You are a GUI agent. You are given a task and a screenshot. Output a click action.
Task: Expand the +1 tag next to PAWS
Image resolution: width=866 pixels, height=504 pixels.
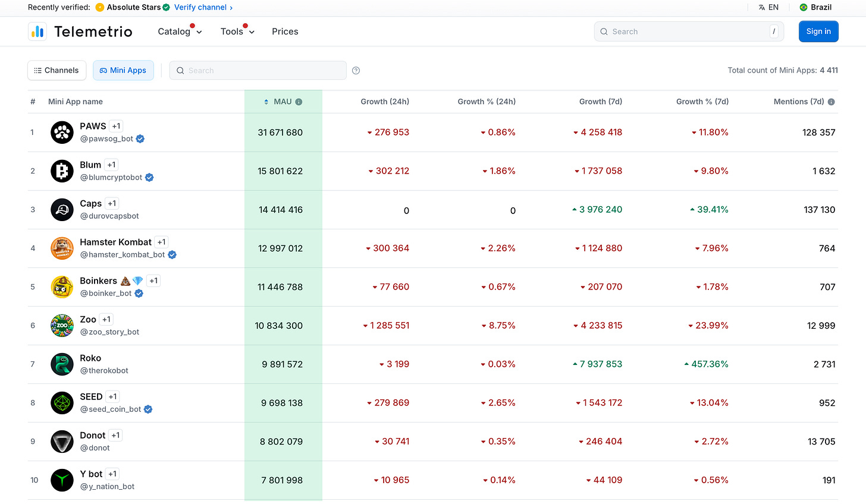[116, 126]
